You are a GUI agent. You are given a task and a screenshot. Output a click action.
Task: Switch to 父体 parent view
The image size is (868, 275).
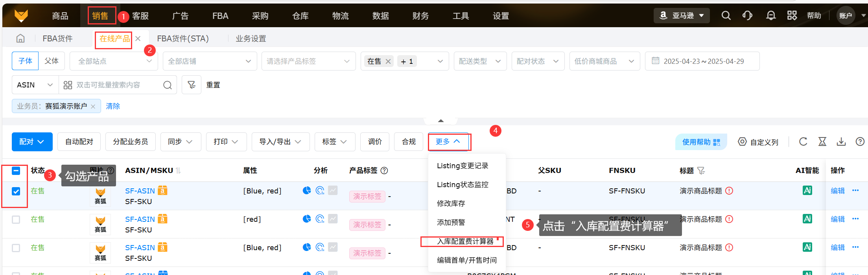point(52,61)
